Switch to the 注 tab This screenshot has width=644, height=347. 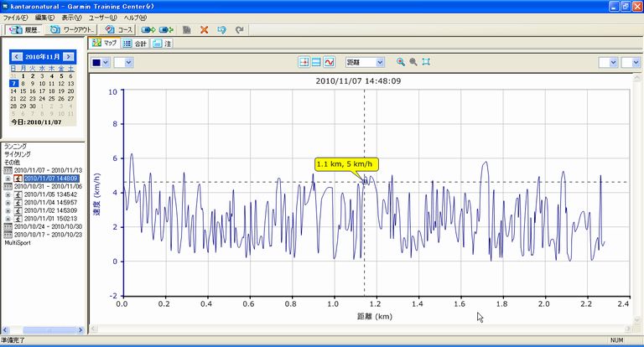tap(162, 44)
